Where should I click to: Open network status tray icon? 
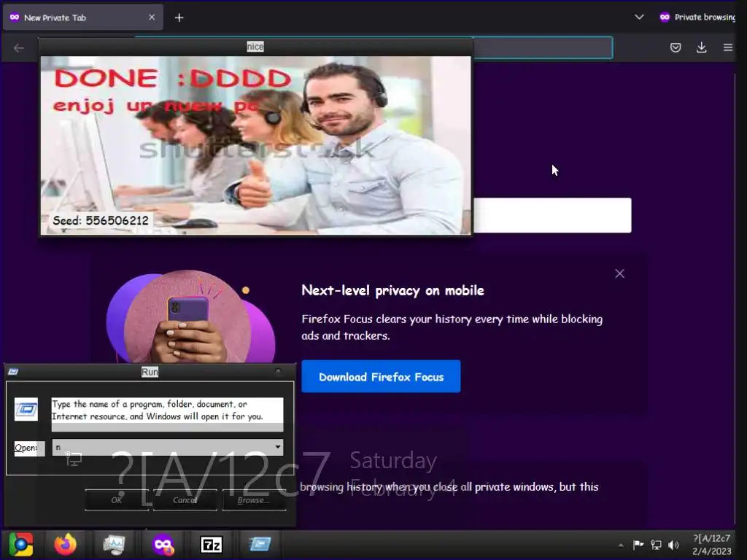tap(656, 544)
